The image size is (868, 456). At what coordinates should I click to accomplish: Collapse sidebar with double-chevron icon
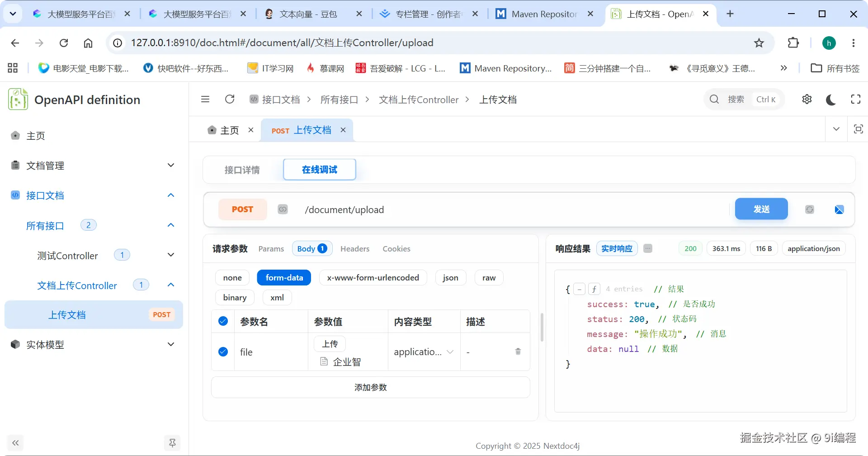point(16,443)
